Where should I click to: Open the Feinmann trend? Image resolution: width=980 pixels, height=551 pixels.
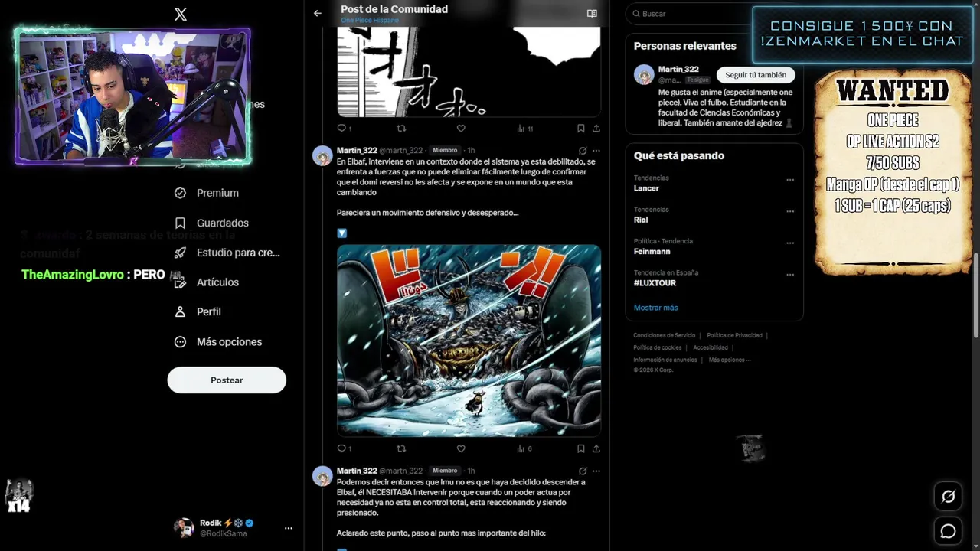pos(652,251)
